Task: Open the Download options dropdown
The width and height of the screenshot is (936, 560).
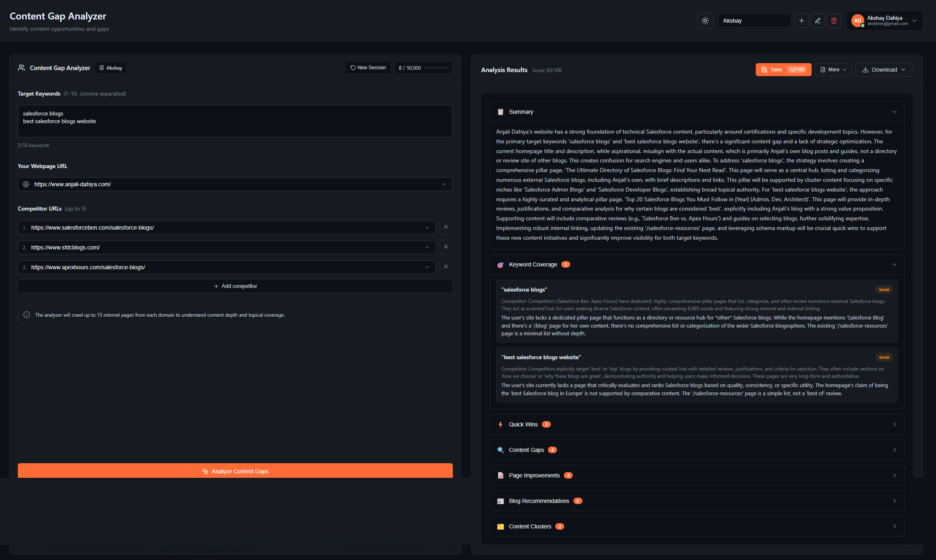Action: pyautogui.click(x=883, y=70)
